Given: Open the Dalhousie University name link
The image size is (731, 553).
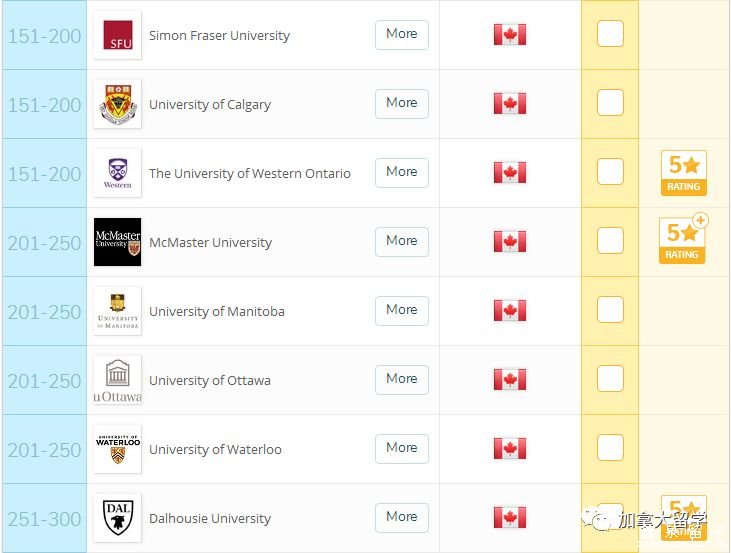Looking at the screenshot, I should (x=210, y=518).
